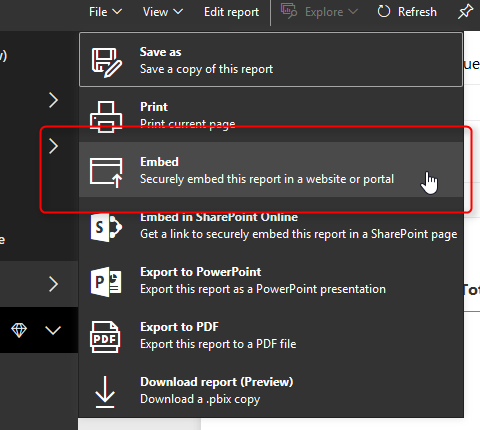Click 'Save a copy of this report' text
Screen dimensions: 480x430
[x=206, y=69]
